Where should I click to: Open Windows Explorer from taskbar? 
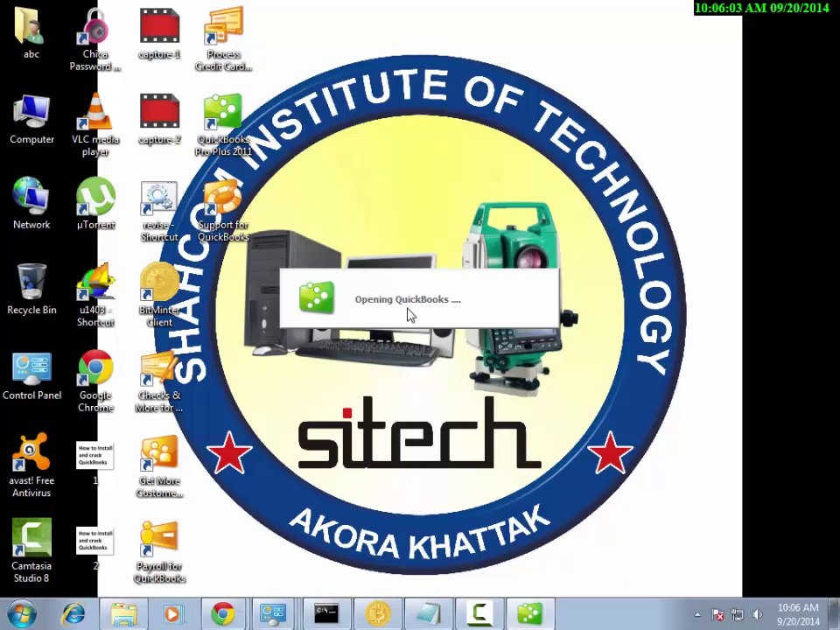123,614
